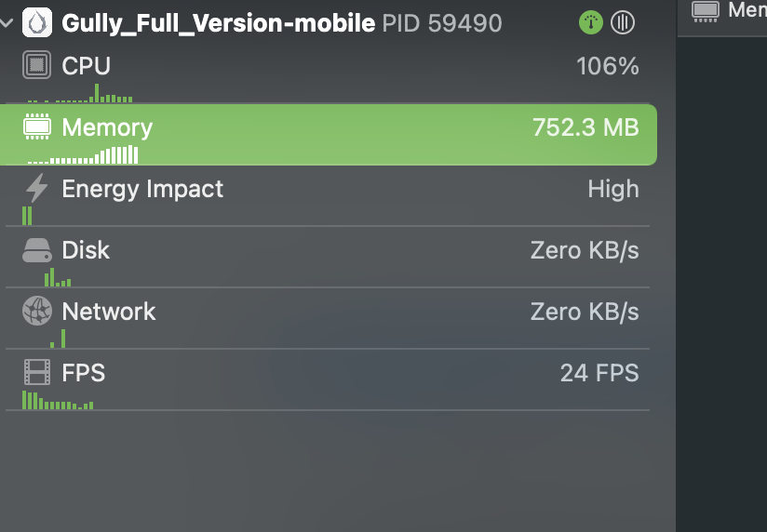Click the Energy Impact lightning bolt icon

(36, 189)
